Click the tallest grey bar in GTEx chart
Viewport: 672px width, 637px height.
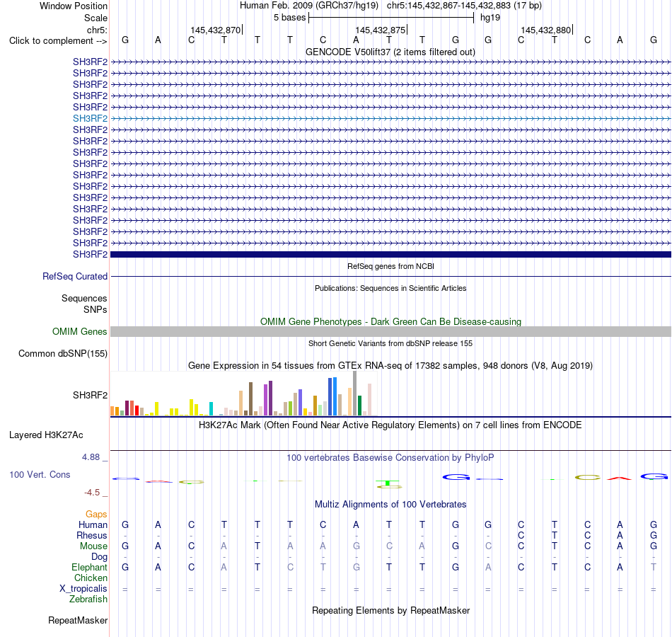[x=354, y=394]
